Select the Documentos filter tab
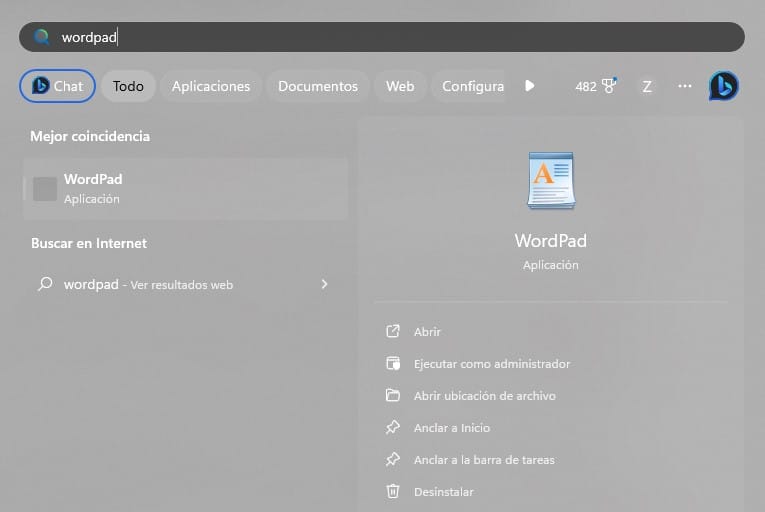 [317, 86]
